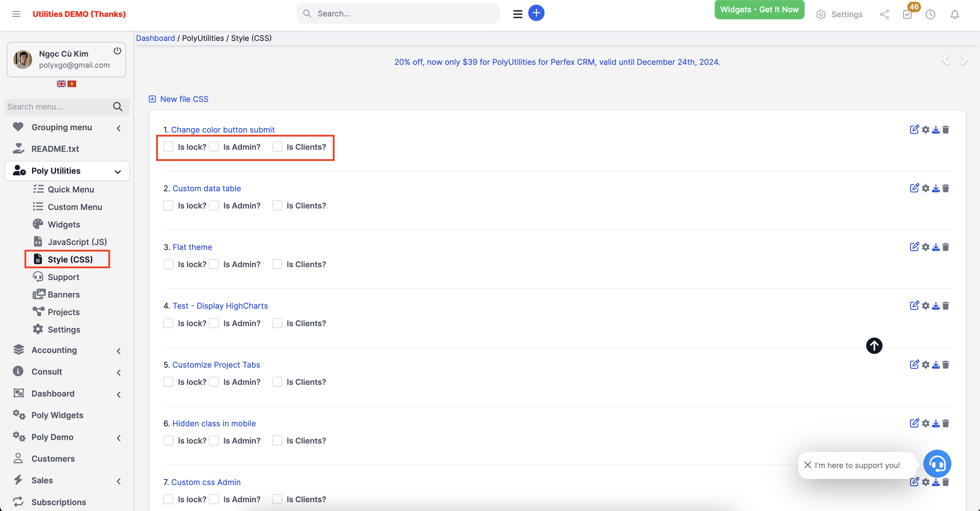Edit the Change color button submit CSS file

915,129
